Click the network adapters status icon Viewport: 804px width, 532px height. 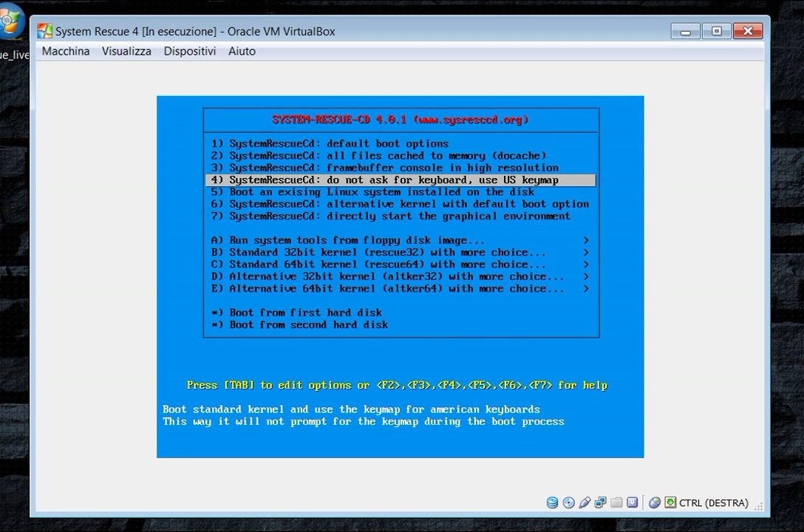tap(601, 502)
